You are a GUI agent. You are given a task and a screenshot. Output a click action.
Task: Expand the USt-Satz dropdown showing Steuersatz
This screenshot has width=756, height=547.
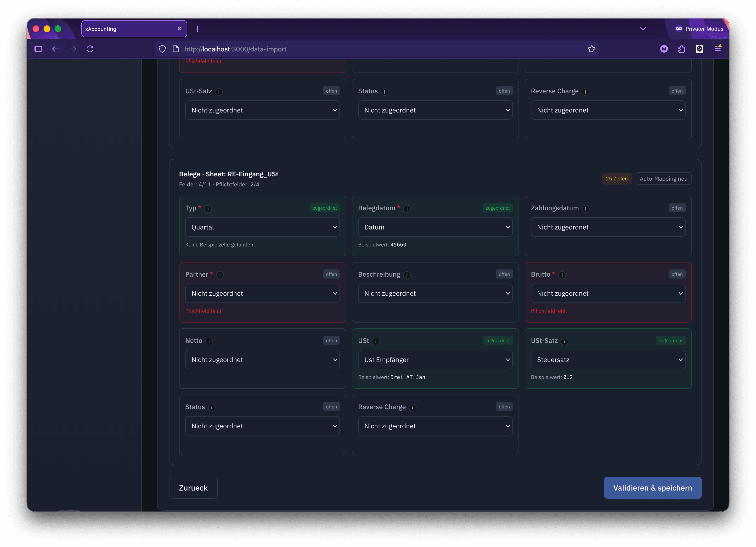(x=608, y=360)
